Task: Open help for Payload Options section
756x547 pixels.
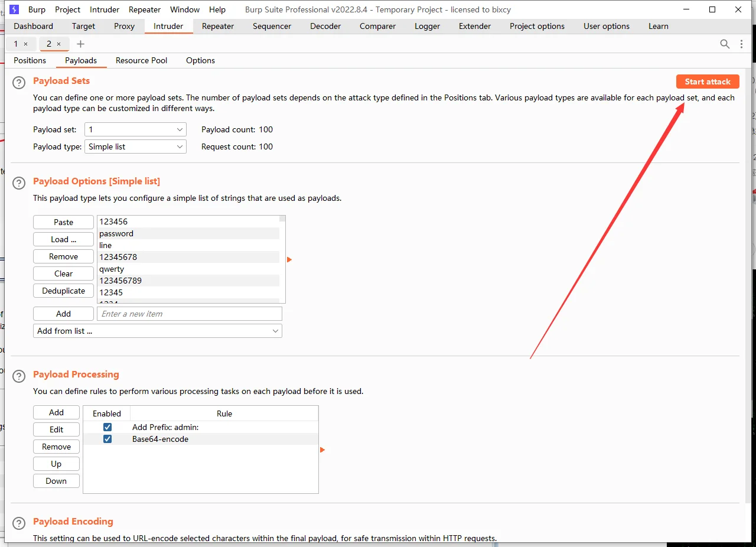Action: coord(19,183)
